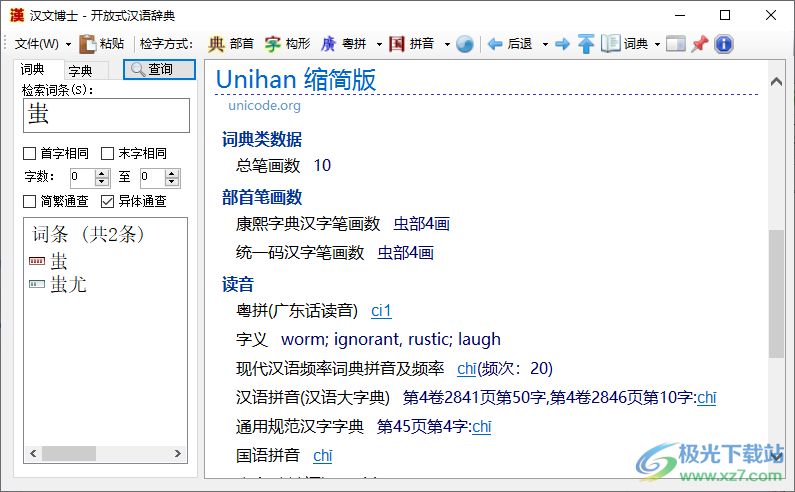
Task: Click chī link in 现代汉语频率词典 row
Action: pos(466,369)
